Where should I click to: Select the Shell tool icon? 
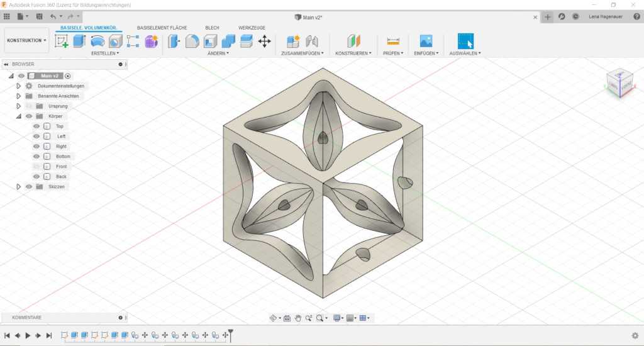[x=210, y=41]
